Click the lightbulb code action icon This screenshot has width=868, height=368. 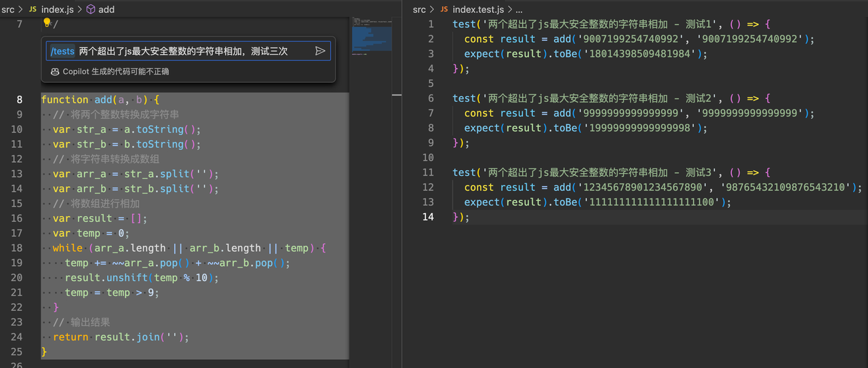[47, 23]
